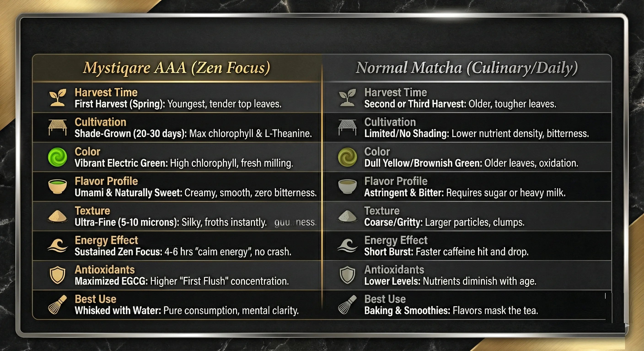Click the dull olive-yellow swirl Color icon
The height and width of the screenshot is (351, 644).
pos(347,157)
